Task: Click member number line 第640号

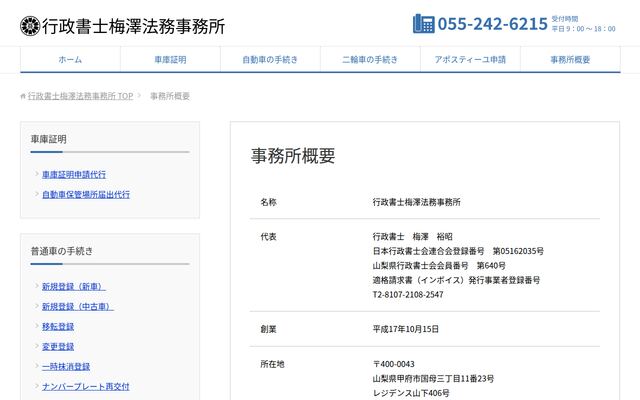Action: 439,266
